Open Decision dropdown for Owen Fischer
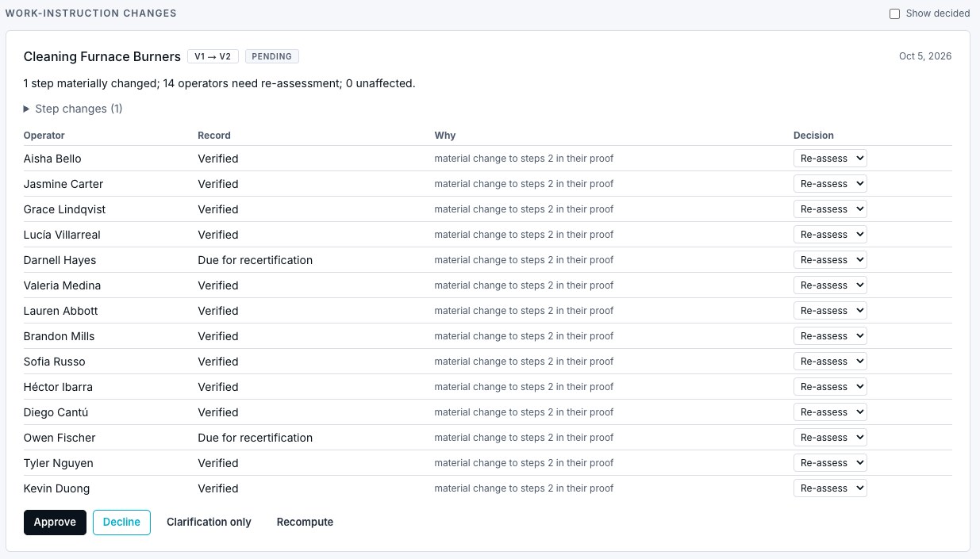Image resolution: width=980 pixels, height=559 pixels. pyautogui.click(x=830, y=438)
